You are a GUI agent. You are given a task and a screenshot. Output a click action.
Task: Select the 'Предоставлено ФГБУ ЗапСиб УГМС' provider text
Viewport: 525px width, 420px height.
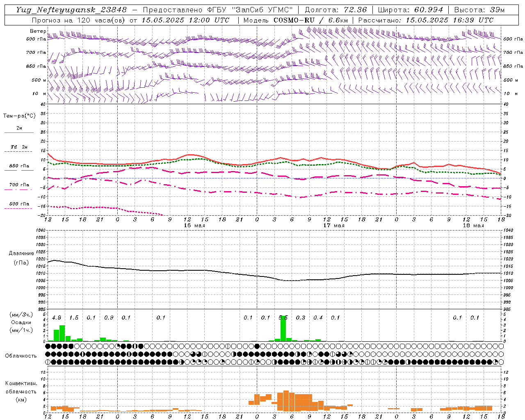tap(218, 10)
